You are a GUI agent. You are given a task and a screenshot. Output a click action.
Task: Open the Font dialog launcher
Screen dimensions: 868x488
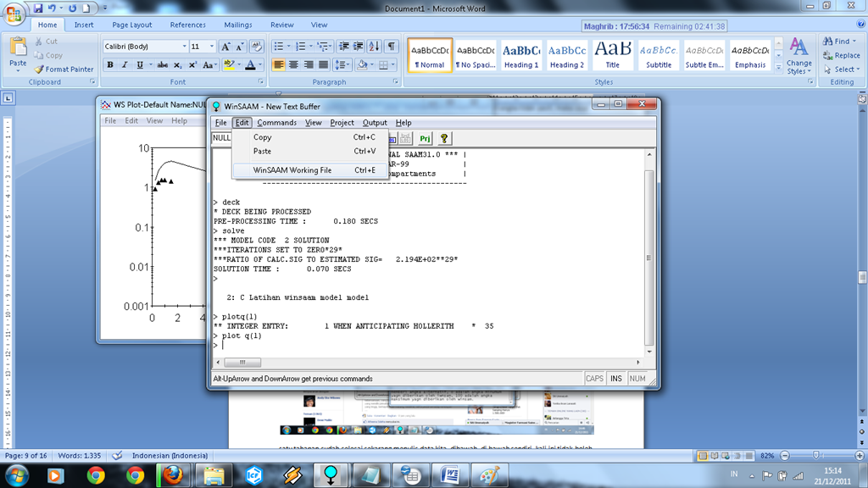click(261, 82)
